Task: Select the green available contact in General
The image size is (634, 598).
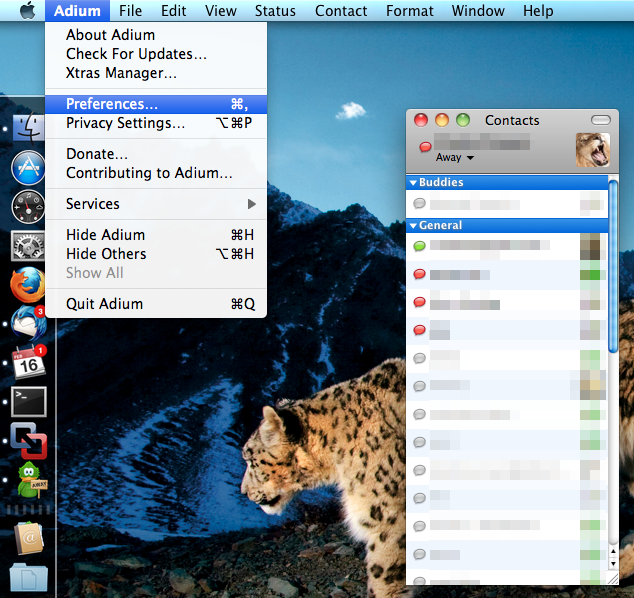Action: tap(507, 246)
